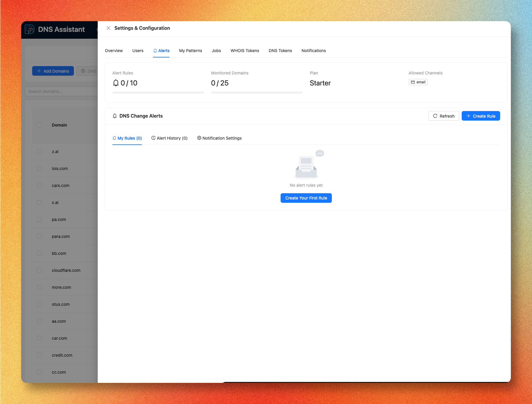Click the gear icon on Notification Settings tab

(199, 138)
